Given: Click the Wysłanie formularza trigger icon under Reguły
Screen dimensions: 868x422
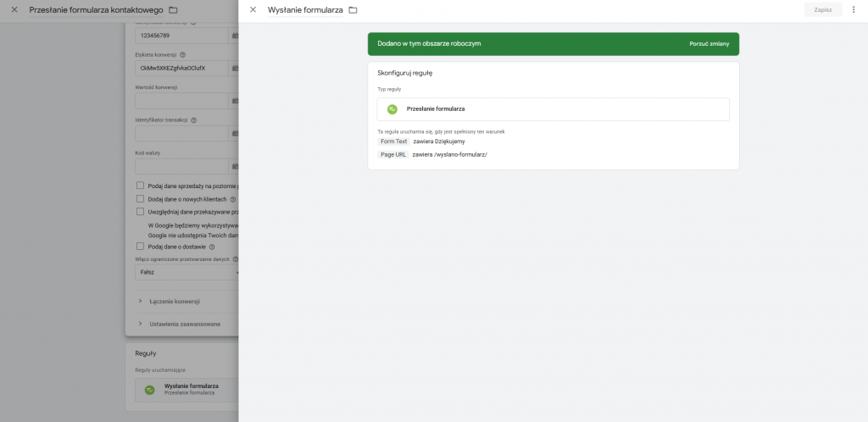Looking at the screenshot, I should pos(149,389).
